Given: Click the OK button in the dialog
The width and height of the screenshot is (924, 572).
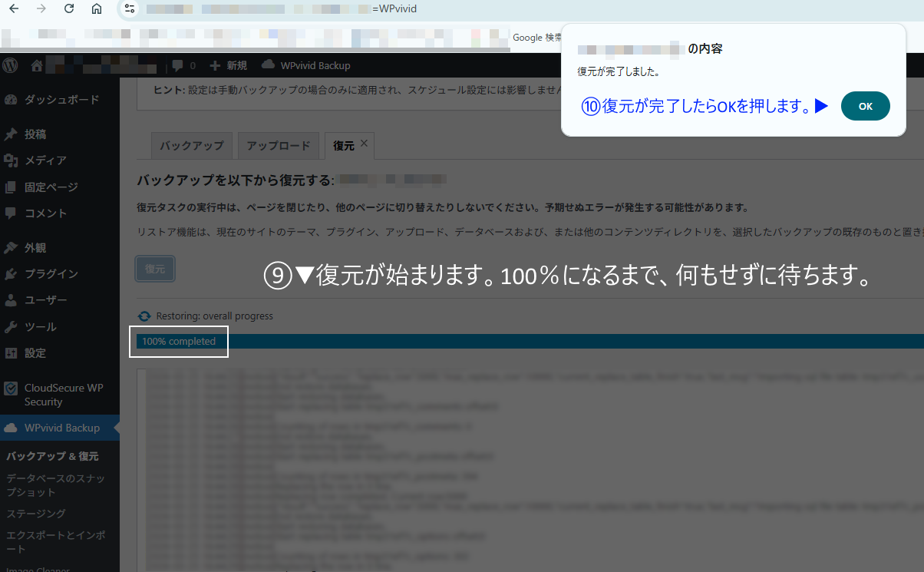Looking at the screenshot, I should 865,106.
